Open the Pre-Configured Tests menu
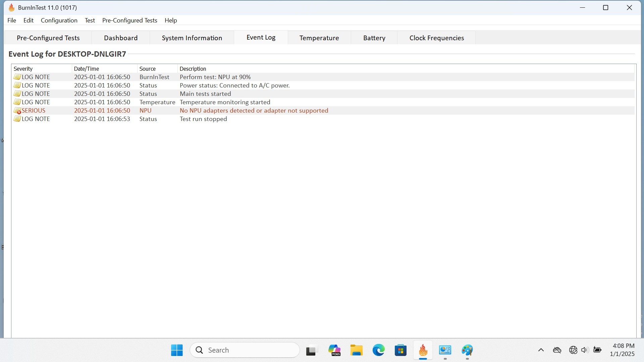The image size is (644, 362). pos(130,20)
